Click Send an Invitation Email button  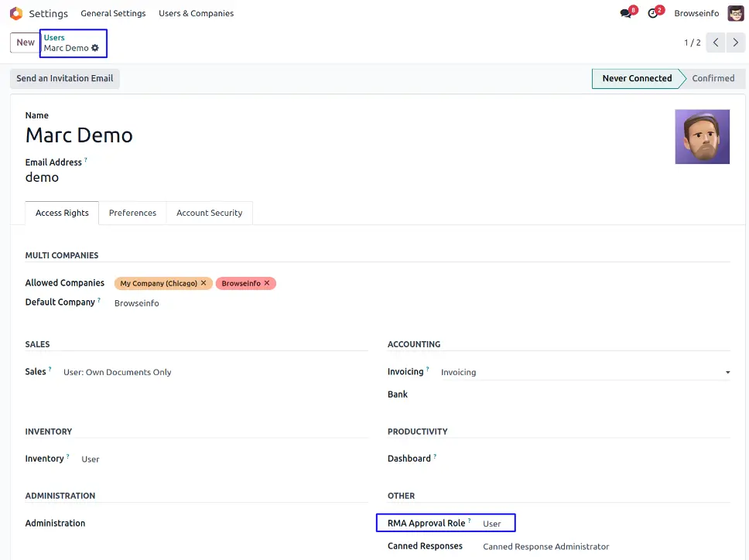pyautogui.click(x=65, y=78)
